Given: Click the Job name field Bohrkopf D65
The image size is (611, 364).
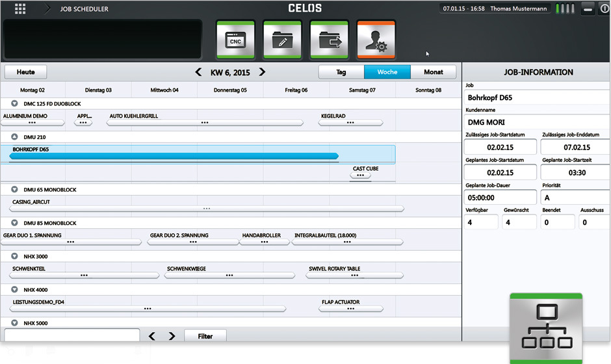Looking at the screenshot, I should tap(536, 97).
